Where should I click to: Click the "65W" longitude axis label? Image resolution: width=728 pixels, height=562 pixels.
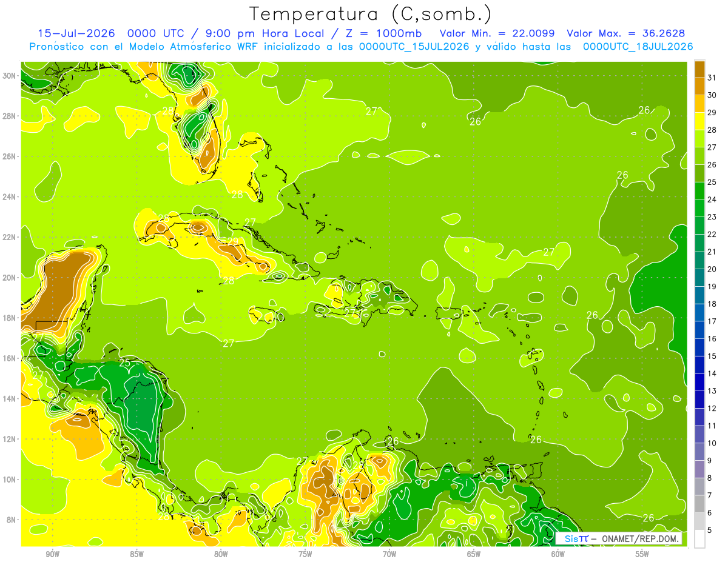pos(474,555)
